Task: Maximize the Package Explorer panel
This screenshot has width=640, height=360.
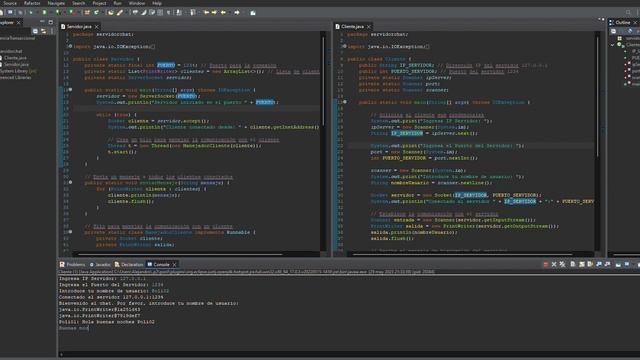Action: [x=51, y=22]
